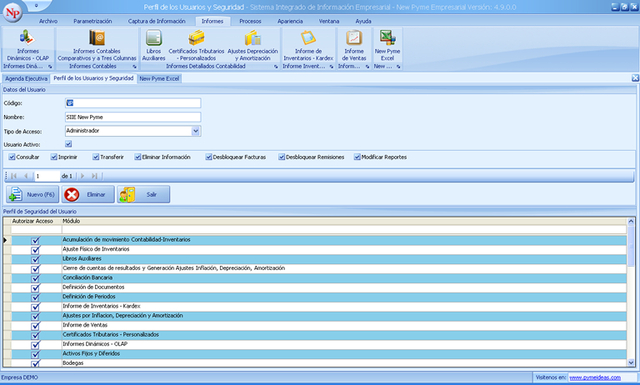640x385 pixels.
Task: Click the record number field in navigator
Action: coord(47,176)
